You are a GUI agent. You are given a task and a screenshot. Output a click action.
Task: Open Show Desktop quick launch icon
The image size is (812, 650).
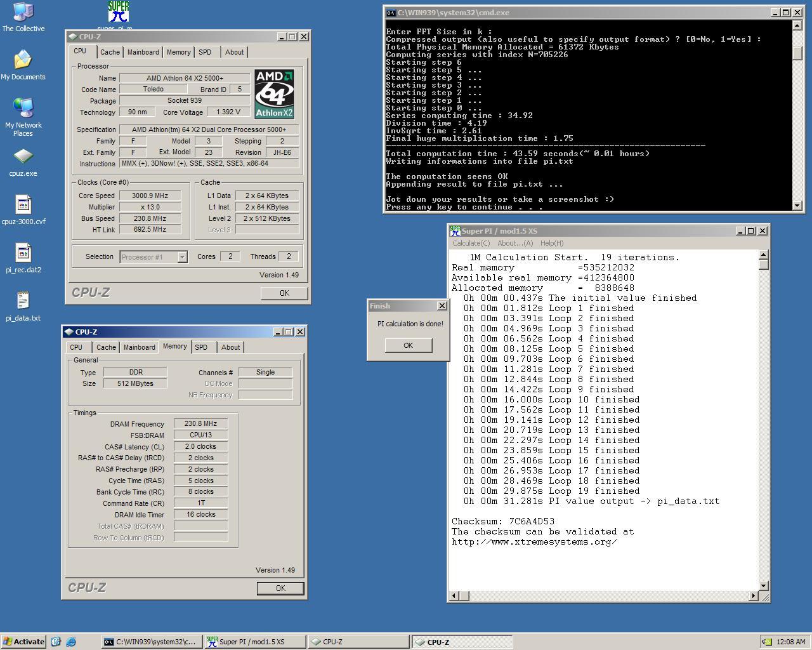(x=56, y=642)
